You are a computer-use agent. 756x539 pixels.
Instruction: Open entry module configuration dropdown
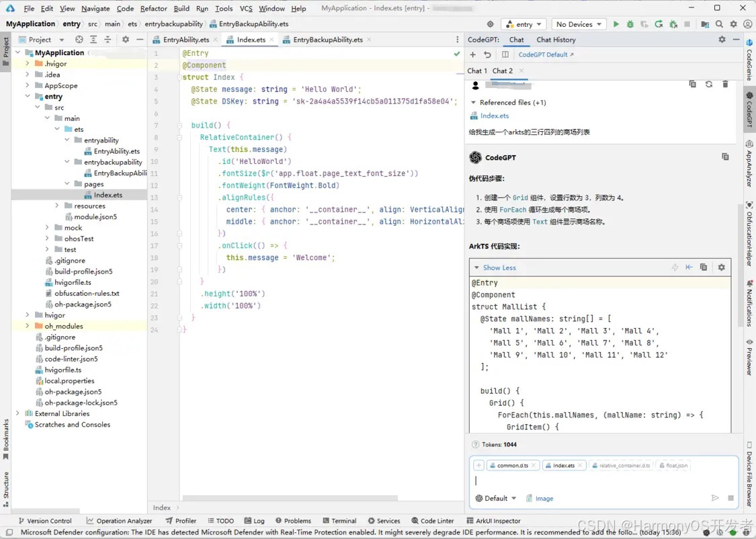[x=524, y=24]
